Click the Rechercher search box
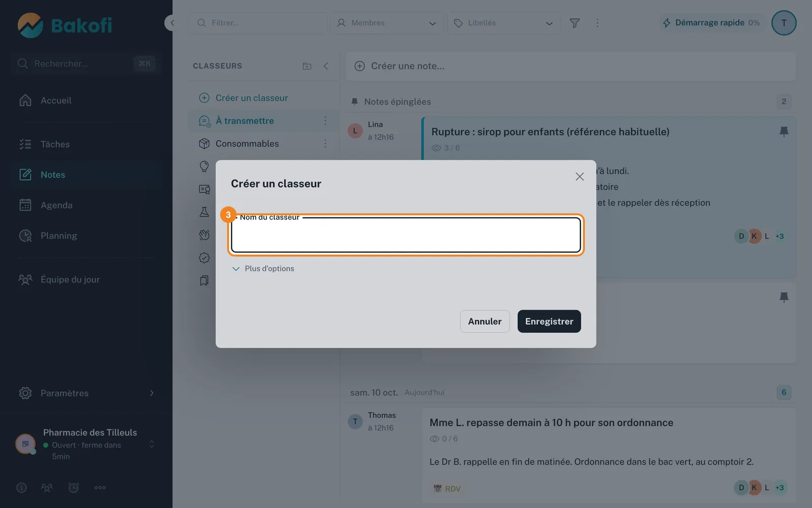 pyautogui.click(x=86, y=63)
